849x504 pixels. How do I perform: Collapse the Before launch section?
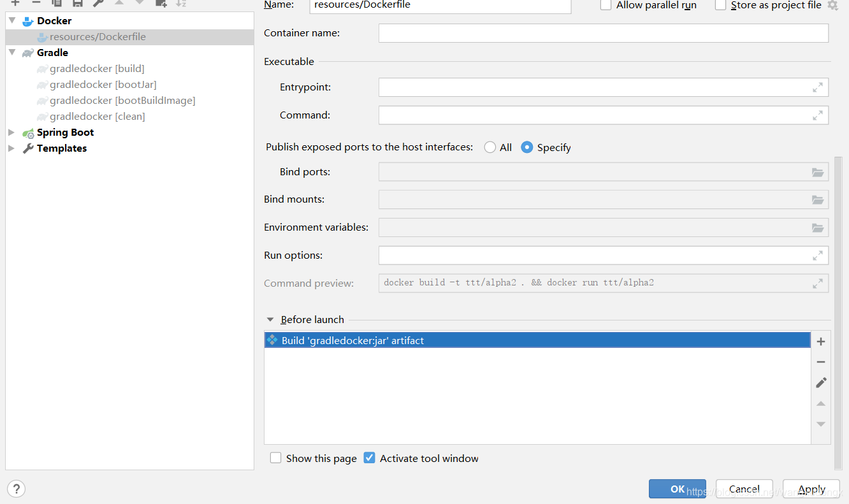click(x=270, y=320)
